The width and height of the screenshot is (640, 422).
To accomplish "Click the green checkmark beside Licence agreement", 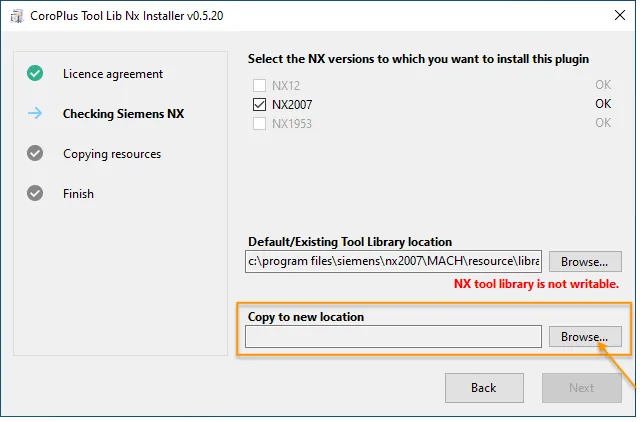I will pos(35,74).
